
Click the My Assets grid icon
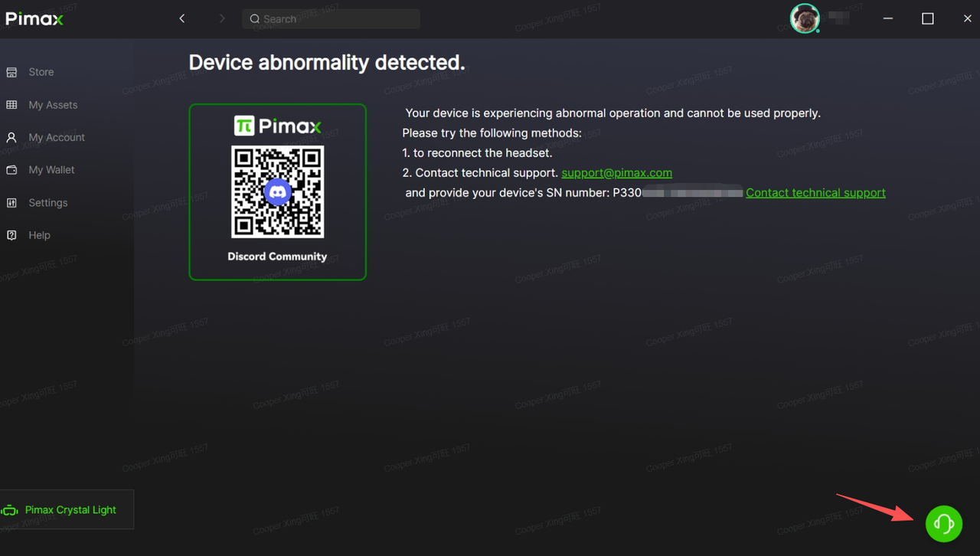click(x=11, y=105)
